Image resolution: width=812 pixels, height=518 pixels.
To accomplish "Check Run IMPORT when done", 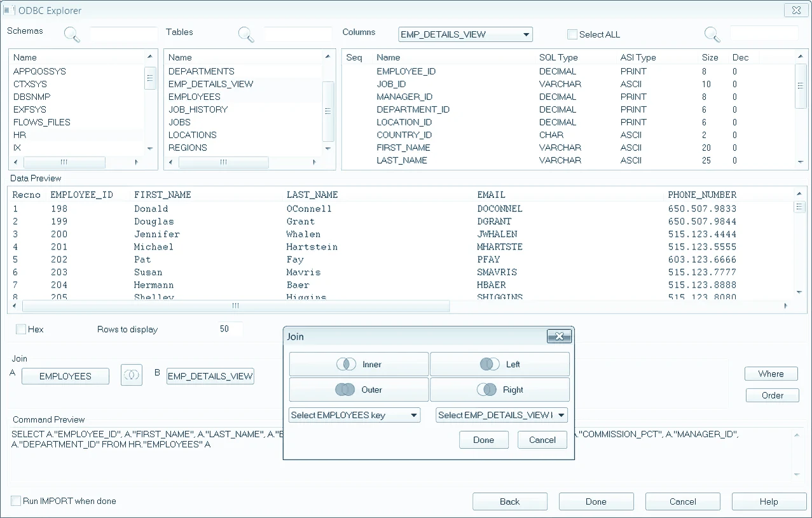I will tap(15, 501).
